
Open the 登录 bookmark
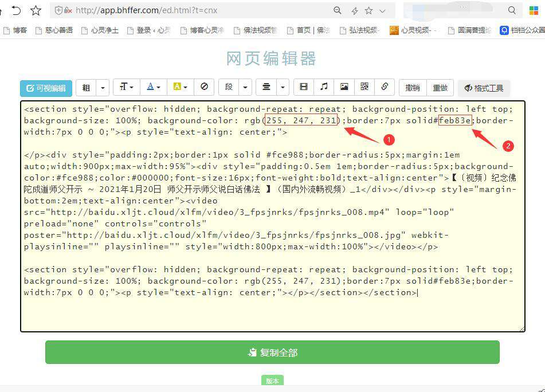[x=149, y=30]
